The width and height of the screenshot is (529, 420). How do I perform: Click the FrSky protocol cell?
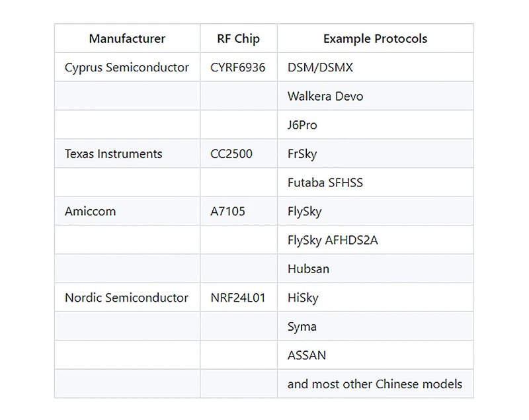tap(375, 153)
